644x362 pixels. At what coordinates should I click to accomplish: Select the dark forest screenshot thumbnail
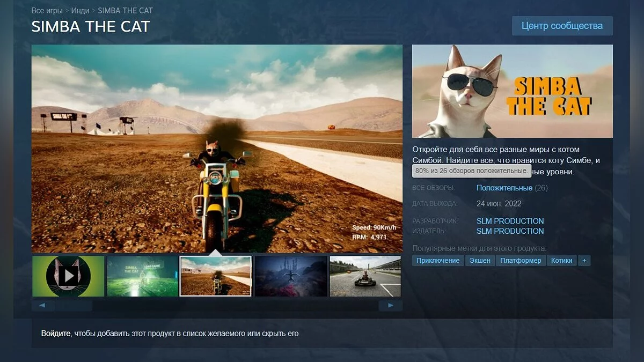[290, 276]
